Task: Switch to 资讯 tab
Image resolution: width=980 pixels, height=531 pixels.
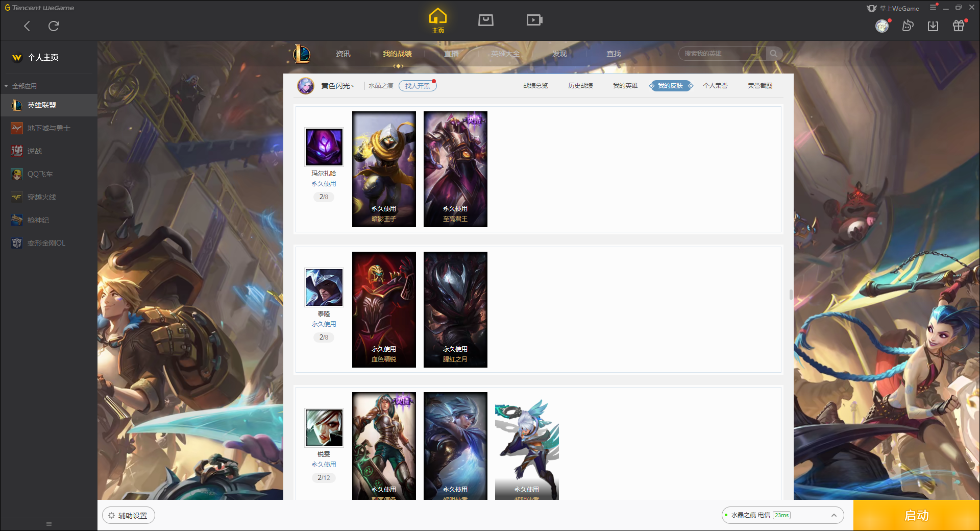Action: pos(343,54)
